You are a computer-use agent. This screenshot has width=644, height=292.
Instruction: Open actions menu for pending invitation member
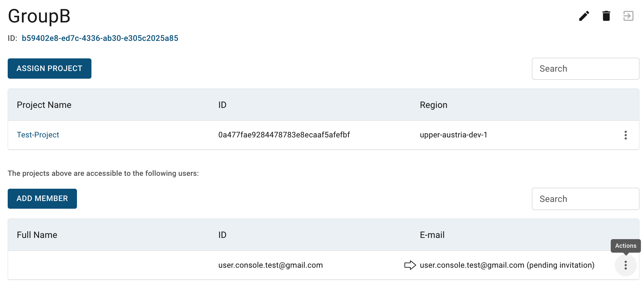point(626,265)
